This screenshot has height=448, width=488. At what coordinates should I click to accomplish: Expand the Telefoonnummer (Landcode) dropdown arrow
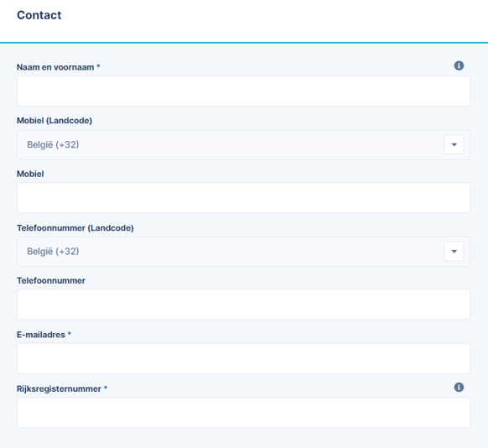click(454, 251)
